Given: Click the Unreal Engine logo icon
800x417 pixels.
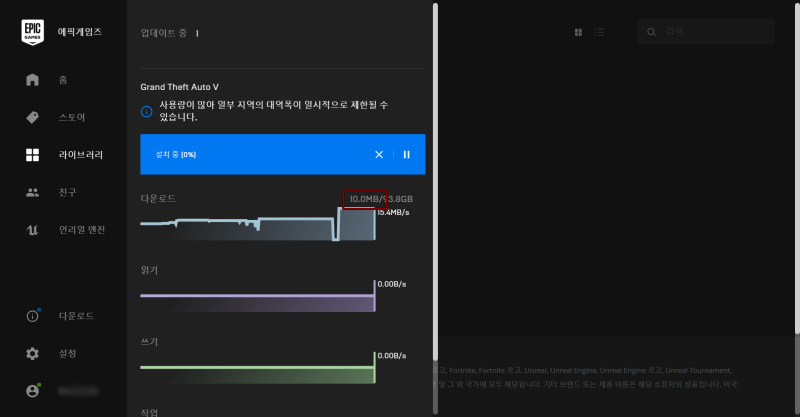Looking at the screenshot, I should 32,230.
